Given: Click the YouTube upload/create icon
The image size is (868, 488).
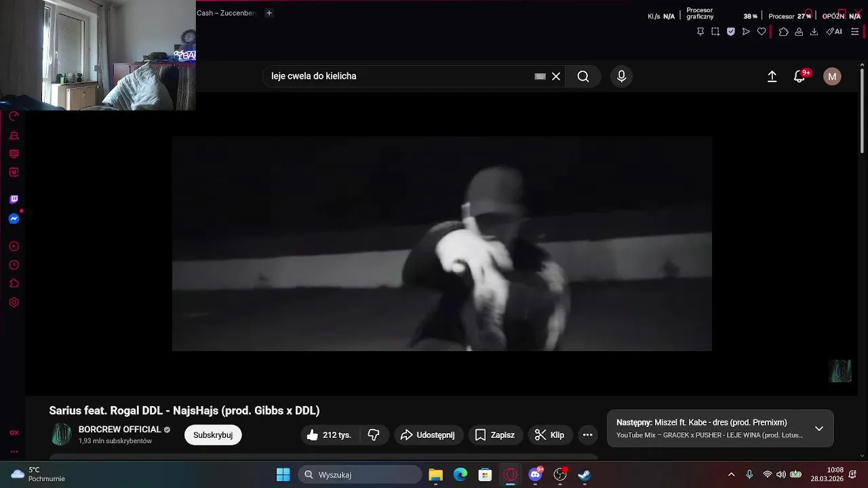Looking at the screenshot, I should (772, 77).
